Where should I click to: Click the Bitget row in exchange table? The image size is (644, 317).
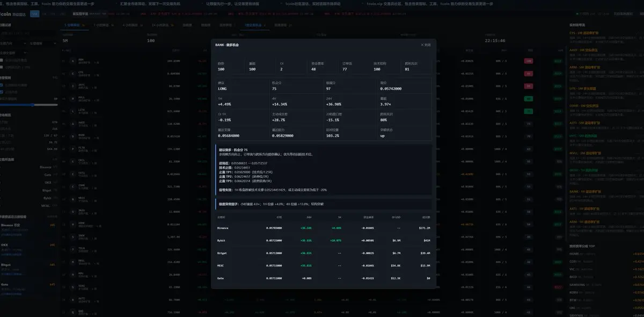point(324,253)
